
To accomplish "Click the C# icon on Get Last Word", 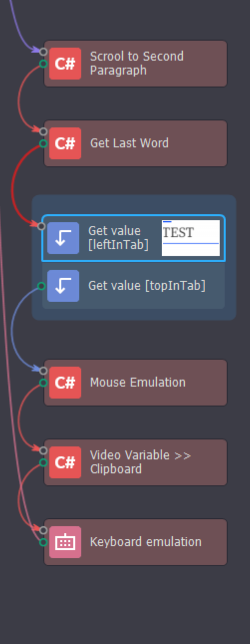I will pyautogui.click(x=65, y=144).
